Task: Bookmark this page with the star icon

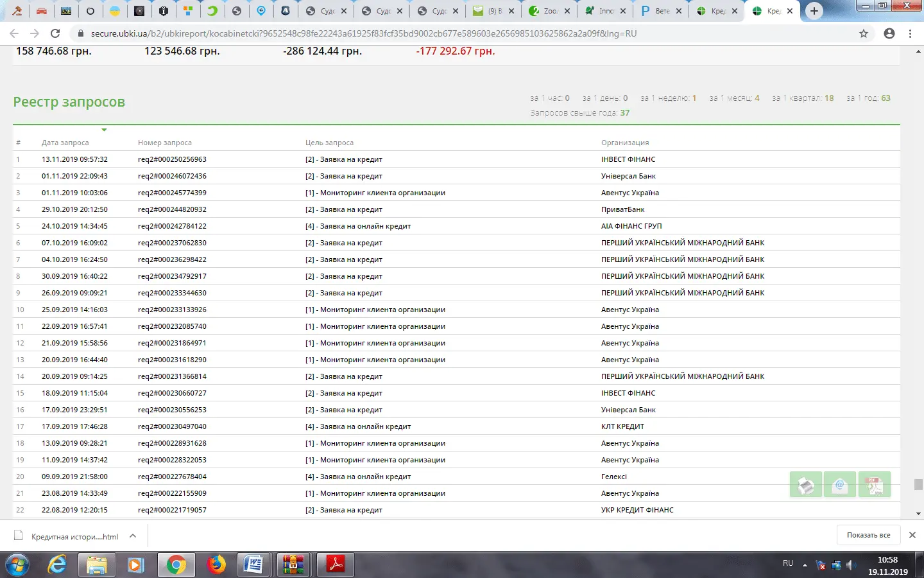Action: pos(864,33)
